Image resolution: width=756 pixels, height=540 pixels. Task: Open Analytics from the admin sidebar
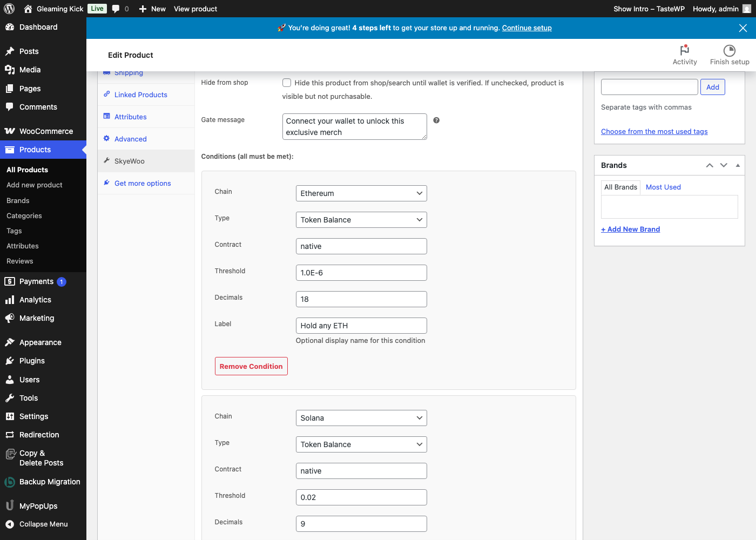[x=35, y=300]
